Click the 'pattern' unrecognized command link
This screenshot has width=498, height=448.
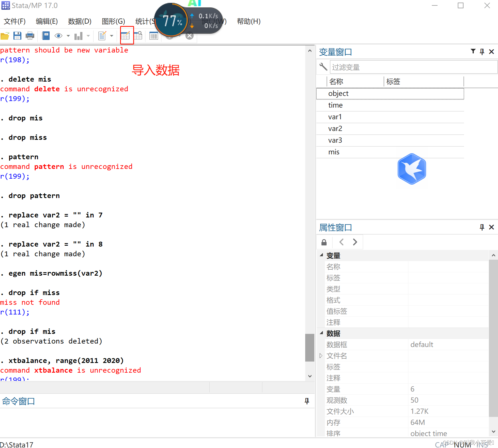49,167
